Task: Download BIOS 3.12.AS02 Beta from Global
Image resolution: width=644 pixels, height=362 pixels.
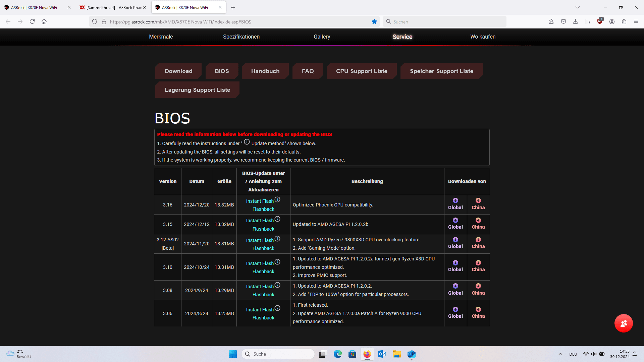Action: tap(455, 243)
